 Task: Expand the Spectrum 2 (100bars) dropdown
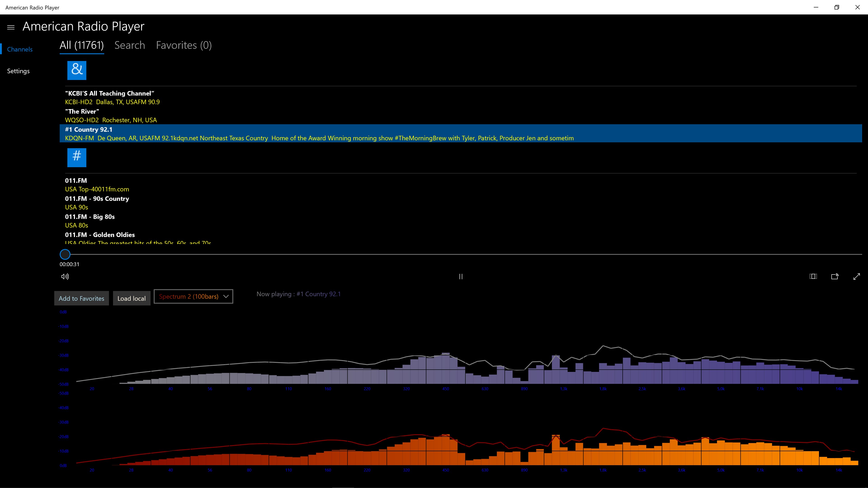193,296
